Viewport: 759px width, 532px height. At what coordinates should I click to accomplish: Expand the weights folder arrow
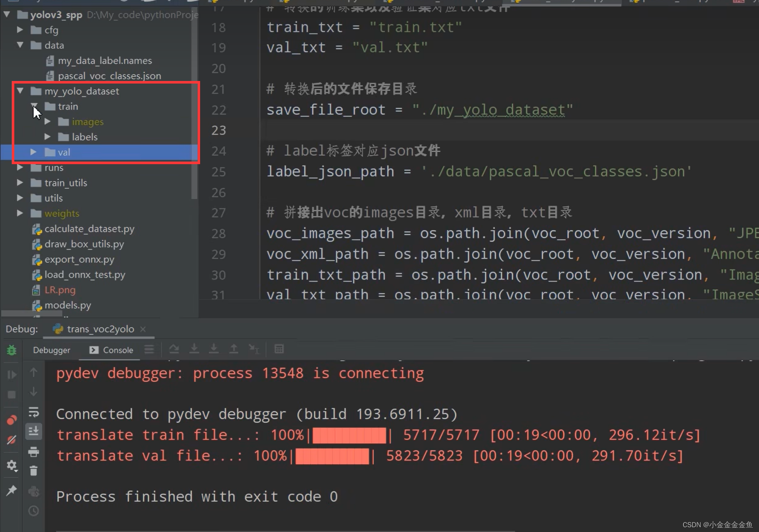click(20, 213)
